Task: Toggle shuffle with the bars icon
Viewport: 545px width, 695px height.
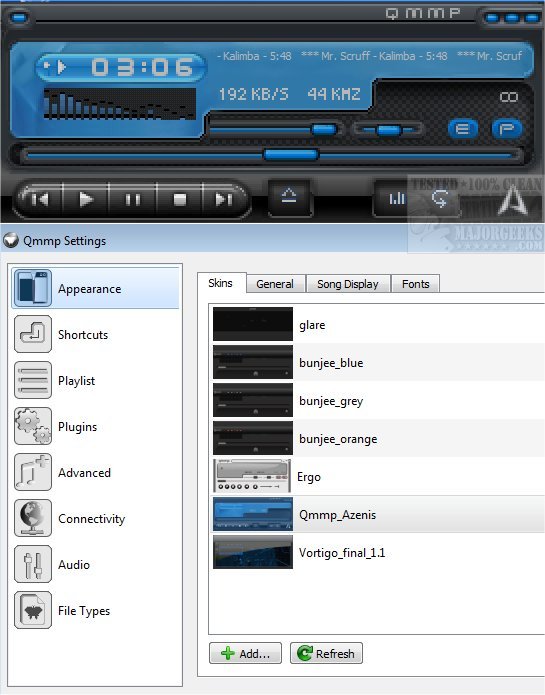Action: pos(397,199)
